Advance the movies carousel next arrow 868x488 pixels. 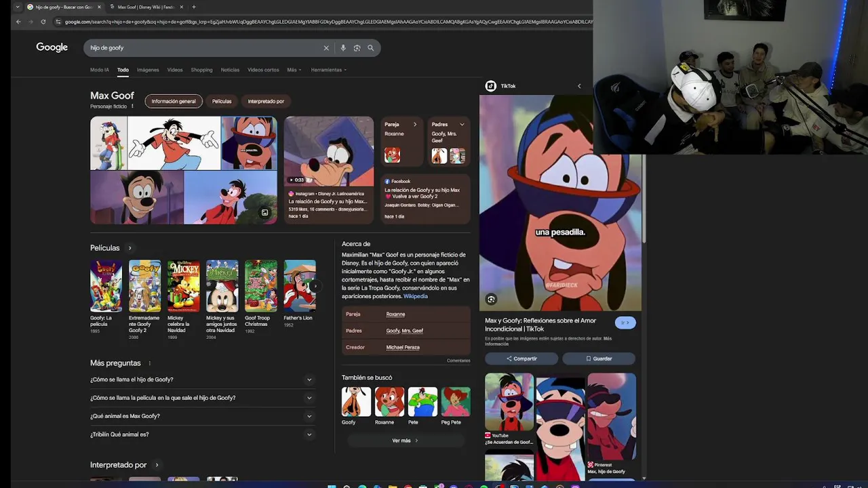click(315, 286)
